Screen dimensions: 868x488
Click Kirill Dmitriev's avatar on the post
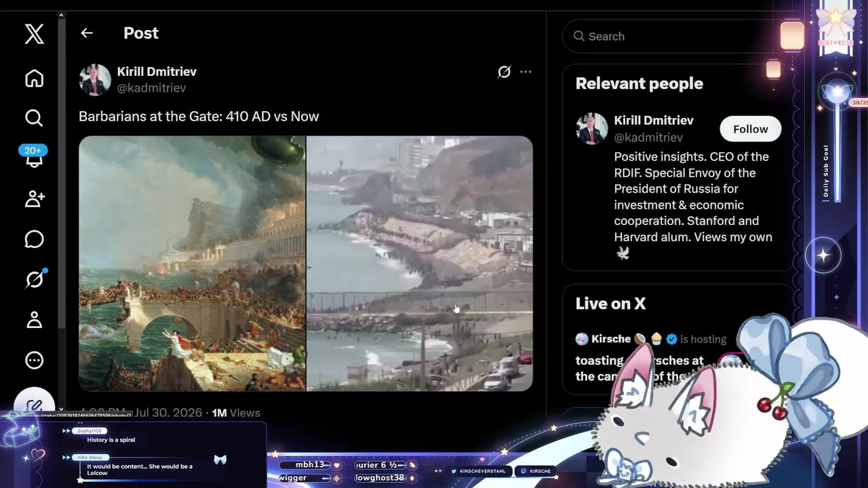click(95, 80)
